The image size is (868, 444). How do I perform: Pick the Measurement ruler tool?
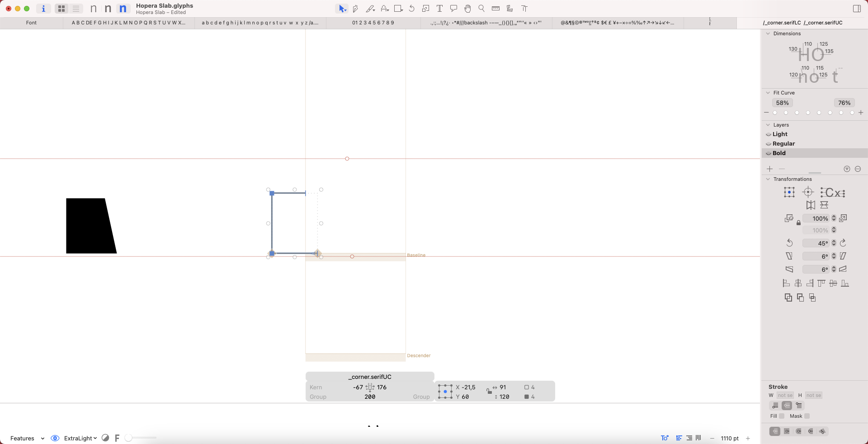click(x=495, y=9)
